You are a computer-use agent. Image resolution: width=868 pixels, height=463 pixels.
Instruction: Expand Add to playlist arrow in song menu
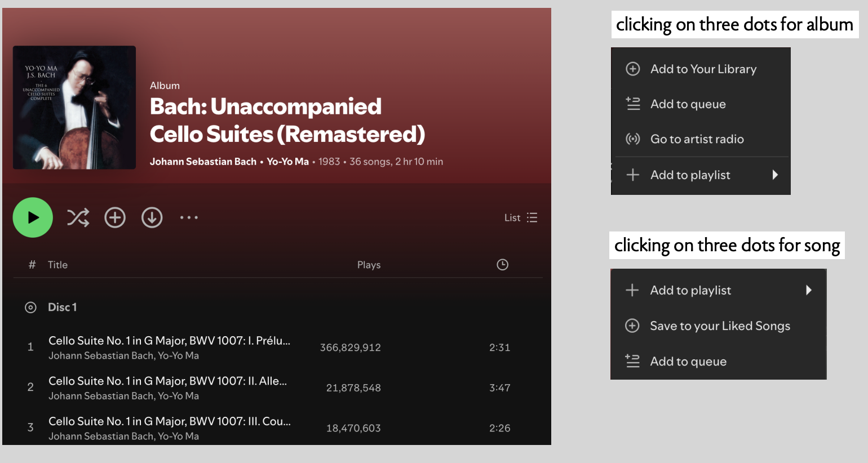[x=809, y=290]
